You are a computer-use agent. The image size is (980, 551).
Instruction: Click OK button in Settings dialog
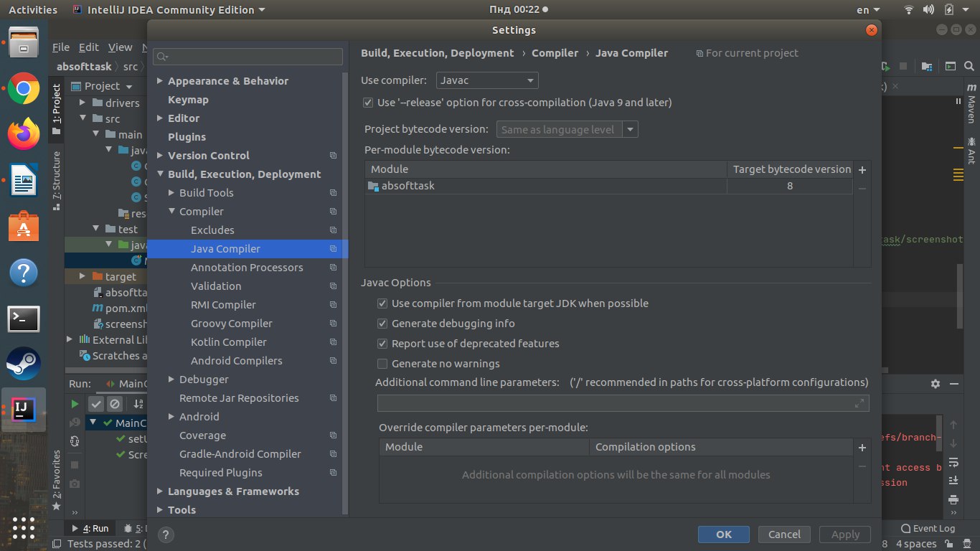point(724,534)
